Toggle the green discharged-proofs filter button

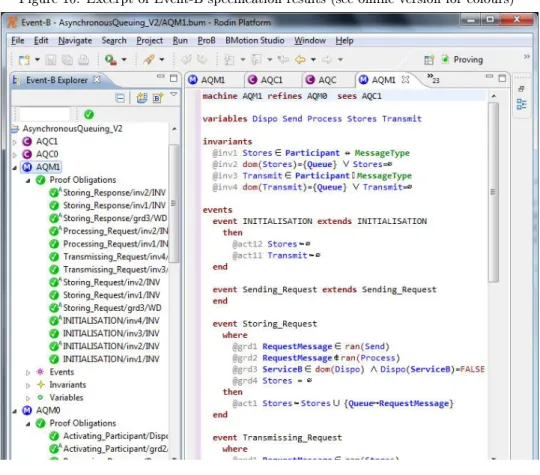coord(89,114)
